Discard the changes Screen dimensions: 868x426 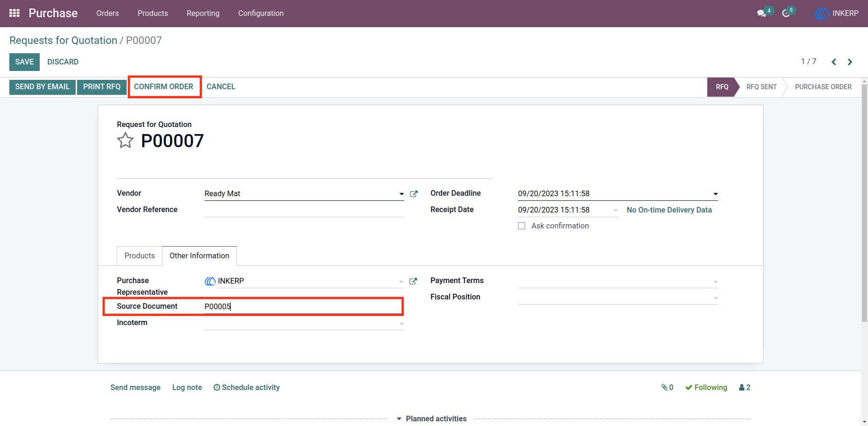pos(63,62)
